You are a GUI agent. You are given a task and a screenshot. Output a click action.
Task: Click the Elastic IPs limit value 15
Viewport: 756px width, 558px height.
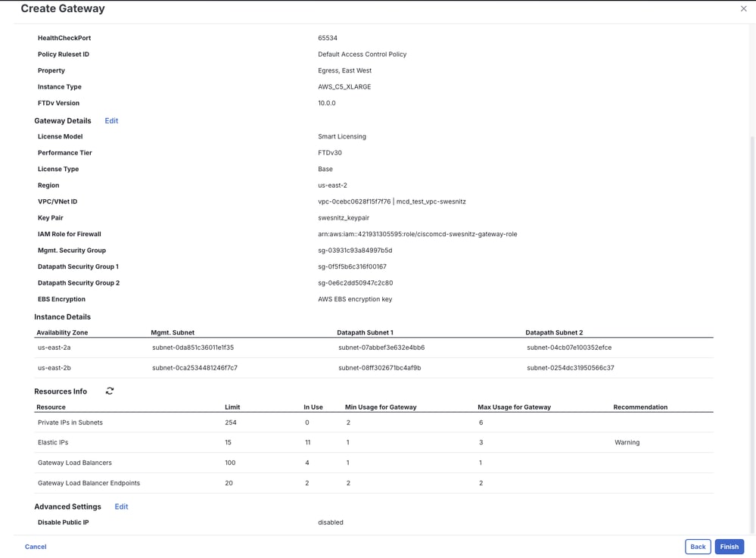[228, 443]
